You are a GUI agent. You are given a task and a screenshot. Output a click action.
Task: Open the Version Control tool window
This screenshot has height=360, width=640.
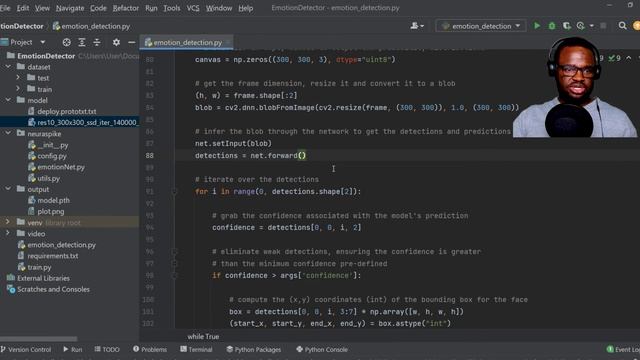tap(26, 349)
